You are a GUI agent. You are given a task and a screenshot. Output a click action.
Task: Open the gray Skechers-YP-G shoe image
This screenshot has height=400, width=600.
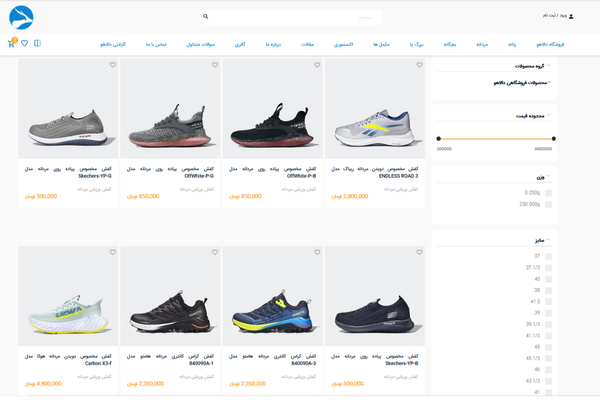point(68,109)
